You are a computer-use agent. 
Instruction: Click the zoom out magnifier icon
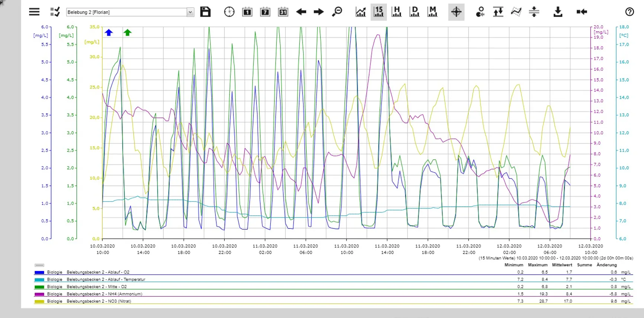click(x=337, y=12)
